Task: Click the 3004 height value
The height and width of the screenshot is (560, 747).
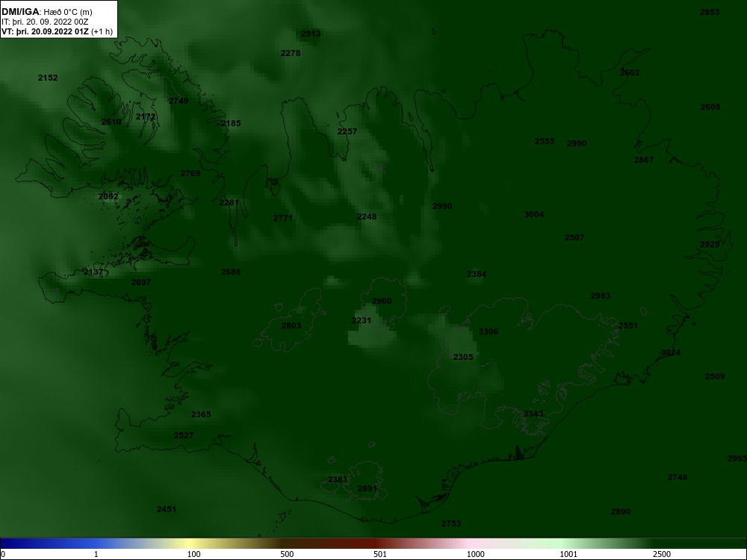Action: 534,215
